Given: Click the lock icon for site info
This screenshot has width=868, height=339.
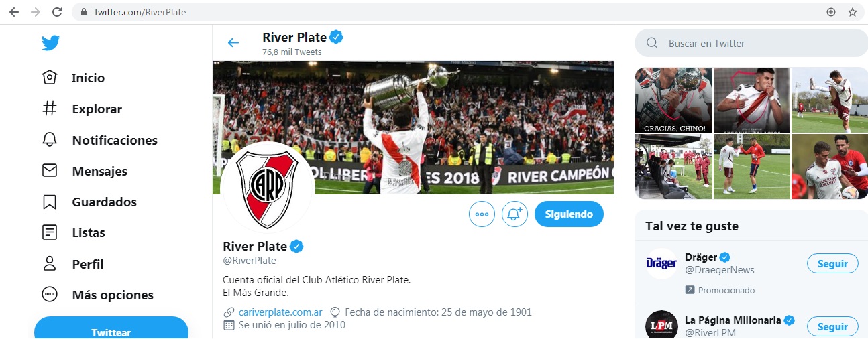Looking at the screenshot, I should [84, 12].
